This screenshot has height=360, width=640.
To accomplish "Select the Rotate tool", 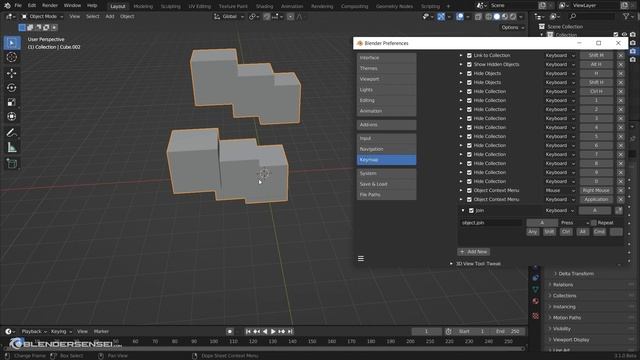I will 12,88.
